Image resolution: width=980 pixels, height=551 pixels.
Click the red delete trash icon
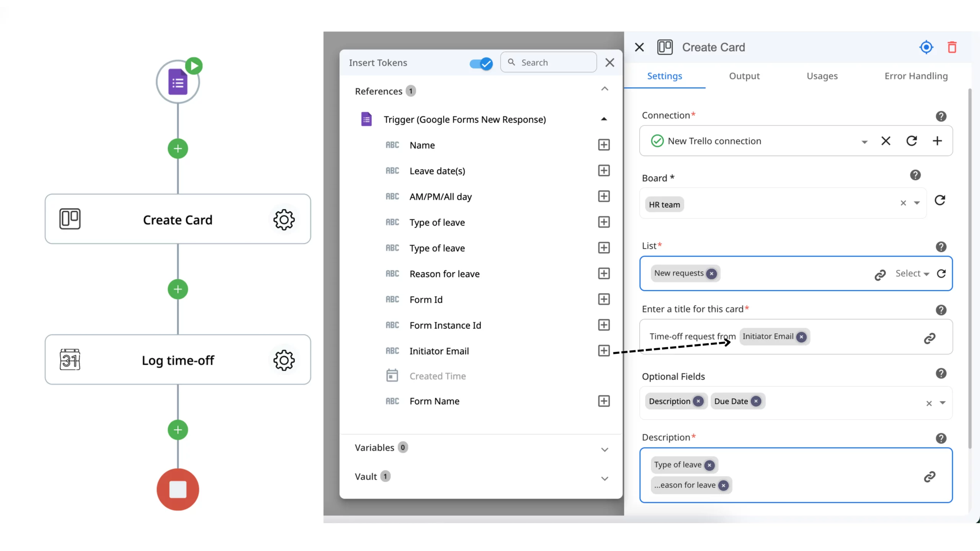click(x=952, y=47)
